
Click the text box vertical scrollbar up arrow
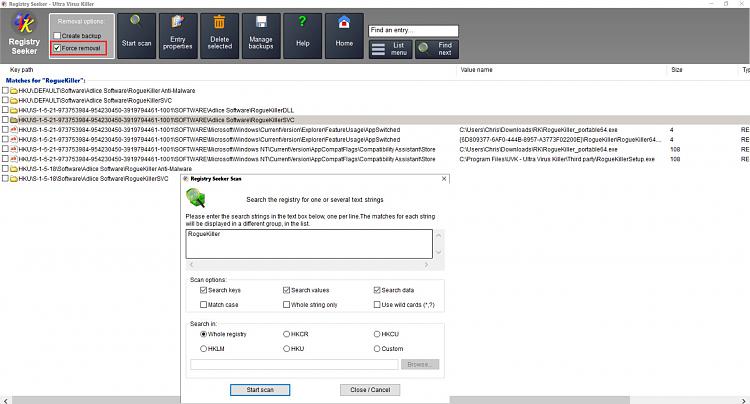pyautogui.click(x=439, y=235)
